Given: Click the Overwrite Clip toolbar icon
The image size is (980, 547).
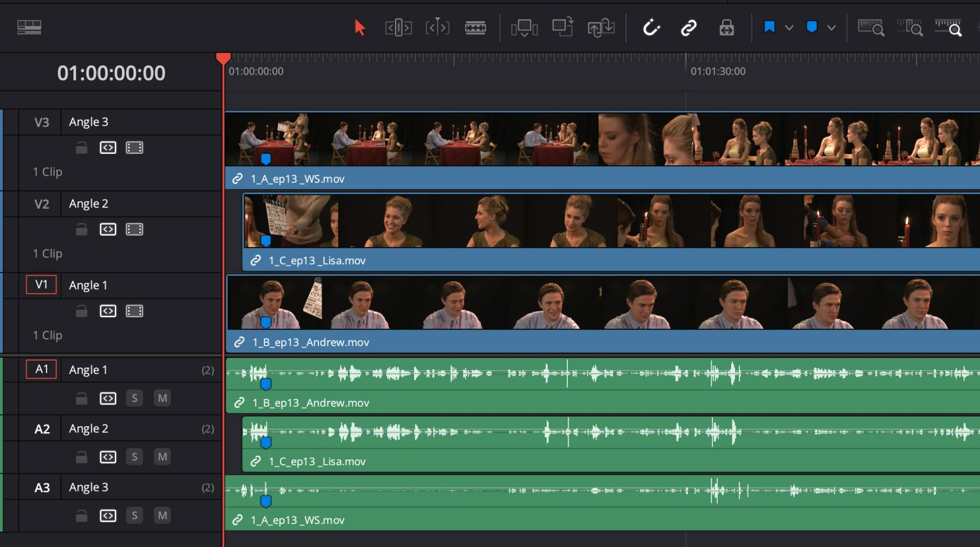Looking at the screenshot, I should tap(562, 27).
